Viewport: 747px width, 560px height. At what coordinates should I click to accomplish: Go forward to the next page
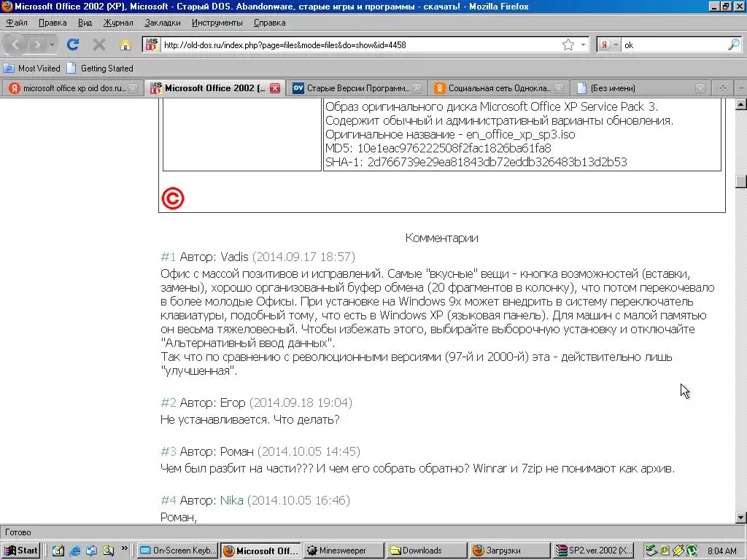point(36,44)
